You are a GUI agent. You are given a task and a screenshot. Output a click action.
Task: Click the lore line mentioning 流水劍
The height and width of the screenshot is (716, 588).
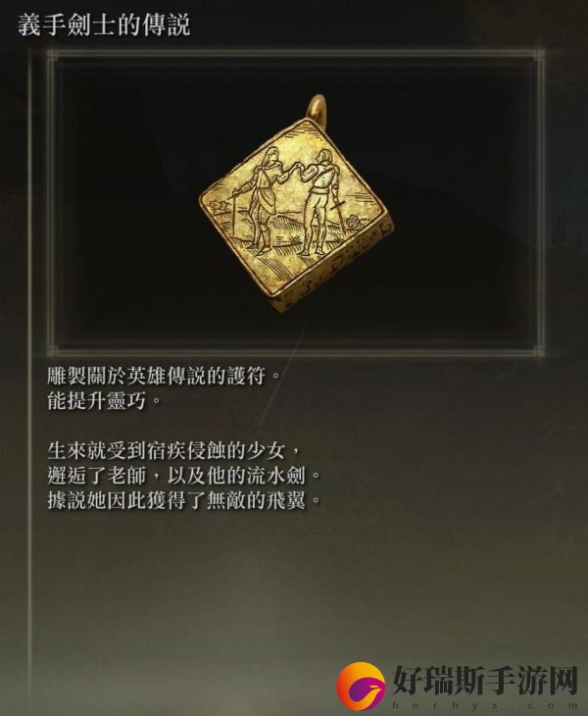click(x=183, y=476)
